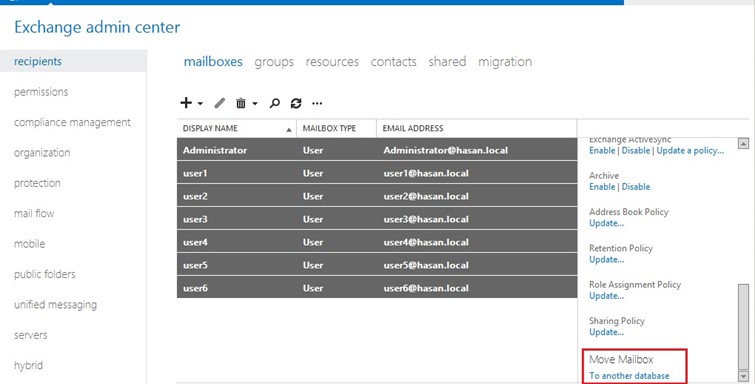
Task: Select the user4 mailbox row
Action: [377, 242]
